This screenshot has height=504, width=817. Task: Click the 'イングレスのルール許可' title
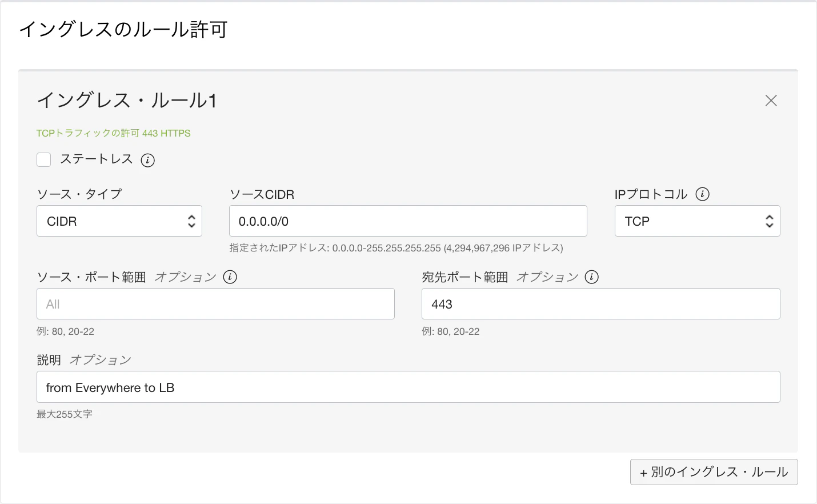click(123, 29)
